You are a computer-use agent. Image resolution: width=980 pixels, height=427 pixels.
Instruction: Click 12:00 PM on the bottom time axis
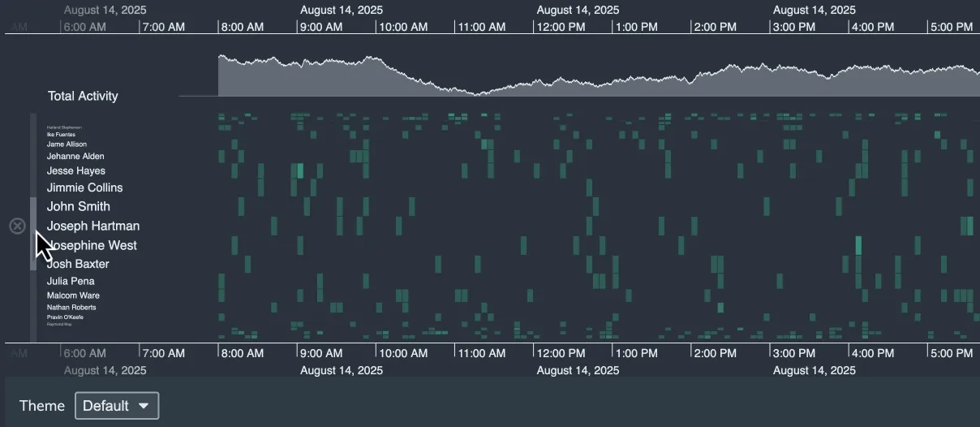pyautogui.click(x=561, y=353)
